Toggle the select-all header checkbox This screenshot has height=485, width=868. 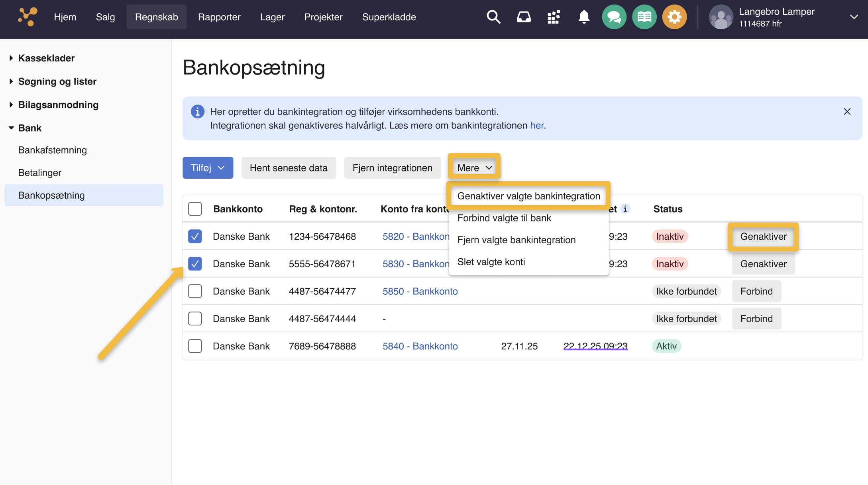click(195, 209)
